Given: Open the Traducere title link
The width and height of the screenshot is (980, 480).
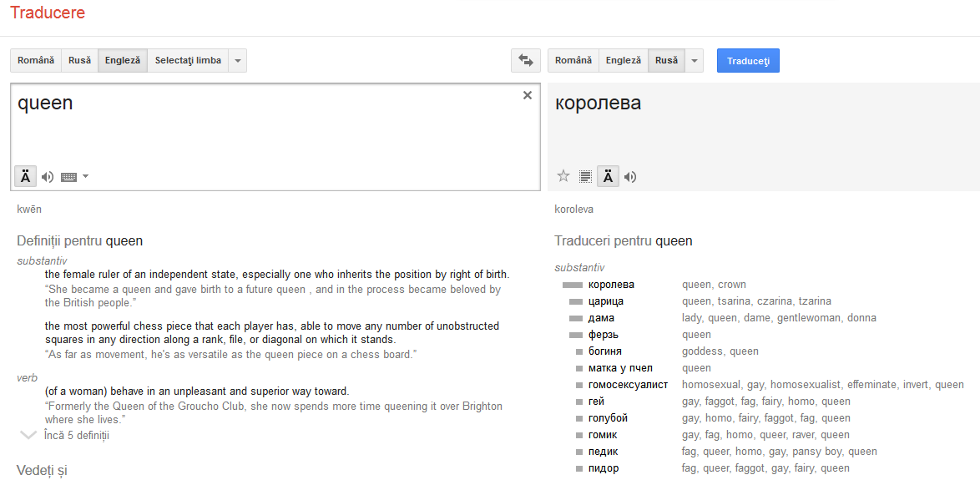Looking at the screenshot, I should (48, 12).
